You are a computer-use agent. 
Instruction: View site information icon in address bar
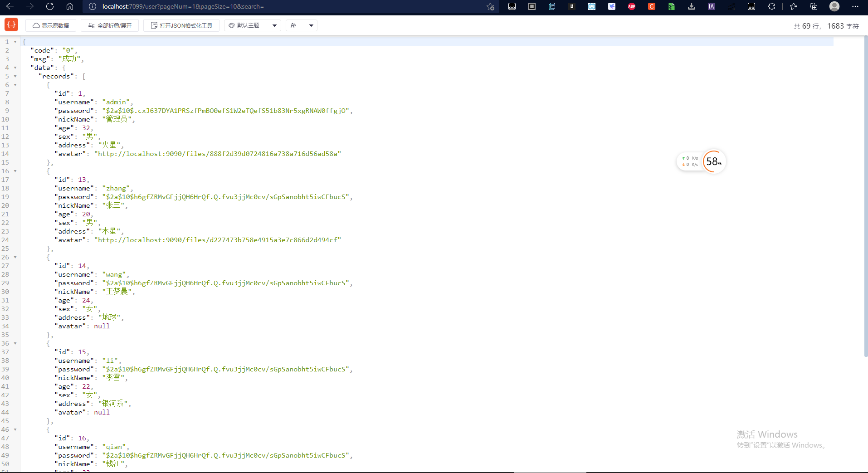click(x=93, y=6)
